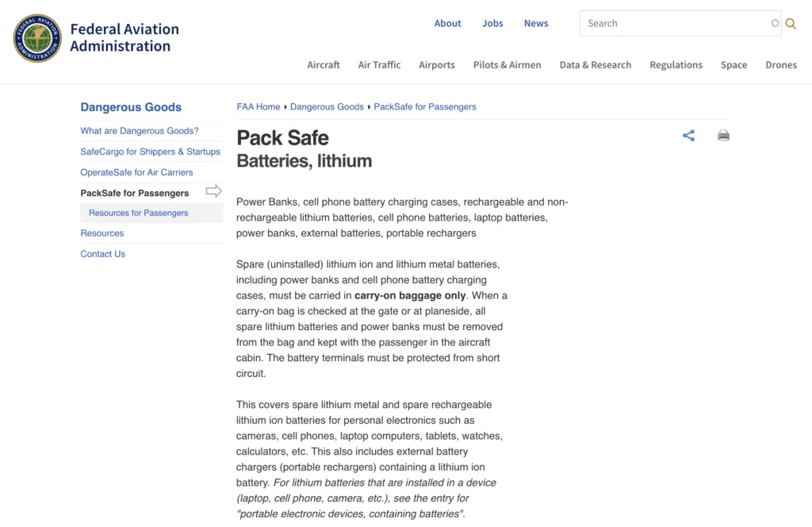Click the print page icon

pyautogui.click(x=723, y=136)
